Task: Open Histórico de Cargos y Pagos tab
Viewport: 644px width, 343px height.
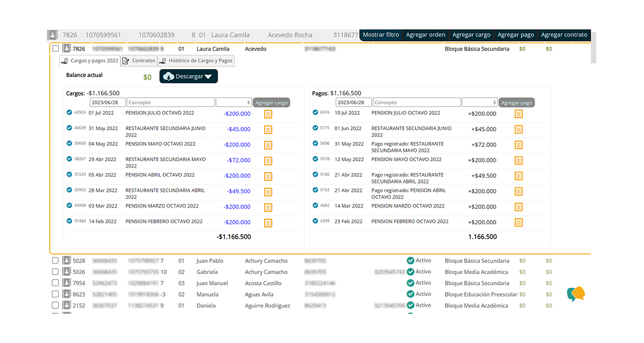Action: point(196,61)
